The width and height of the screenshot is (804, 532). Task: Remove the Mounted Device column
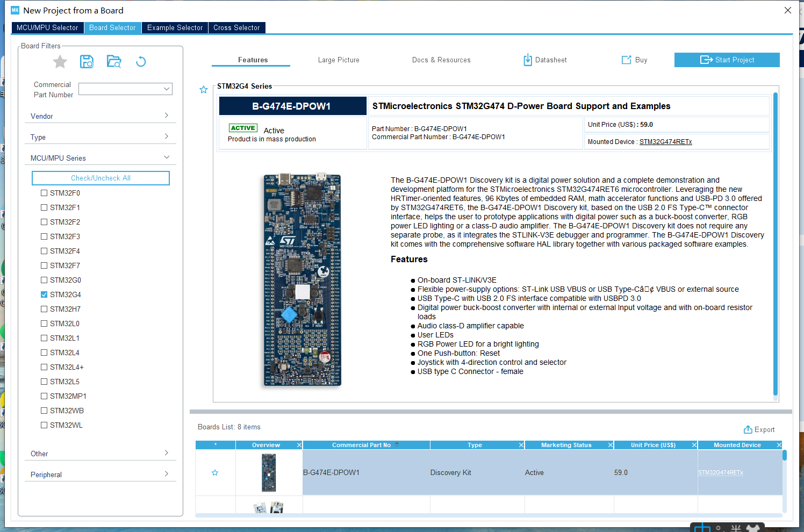coord(779,445)
